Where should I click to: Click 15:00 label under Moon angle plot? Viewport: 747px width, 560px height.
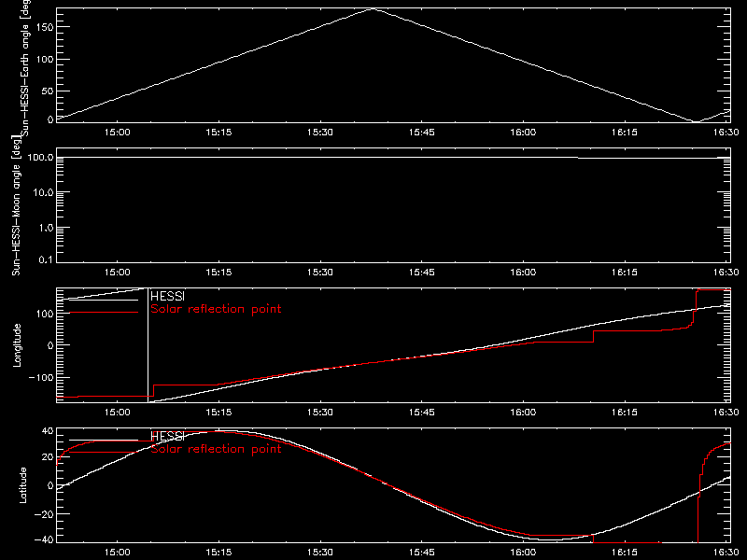tap(118, 272)
